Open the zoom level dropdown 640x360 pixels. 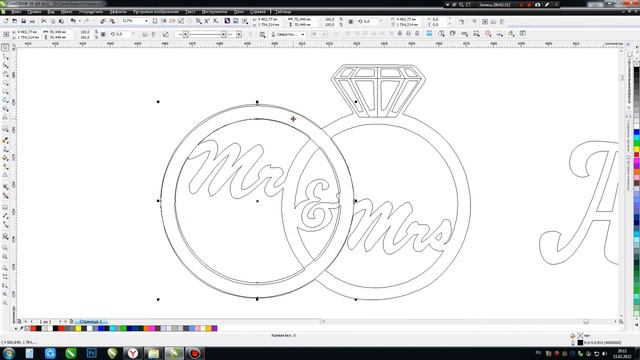(146, 21)
